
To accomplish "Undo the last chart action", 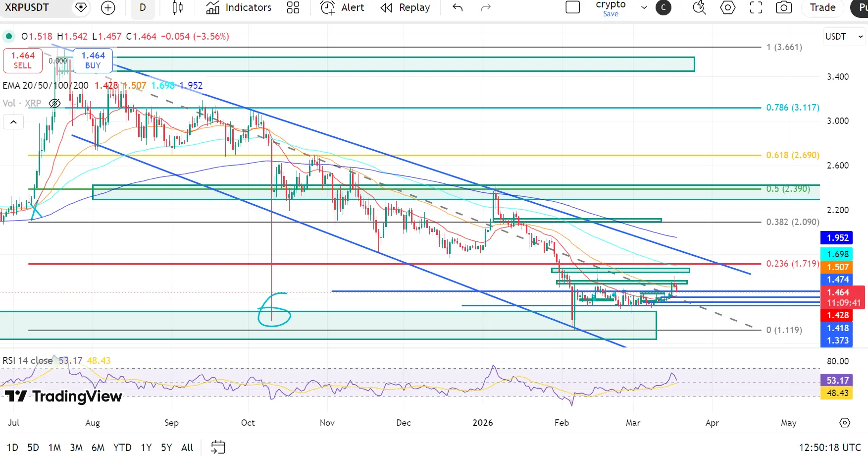I will click(x=458, y=7).
